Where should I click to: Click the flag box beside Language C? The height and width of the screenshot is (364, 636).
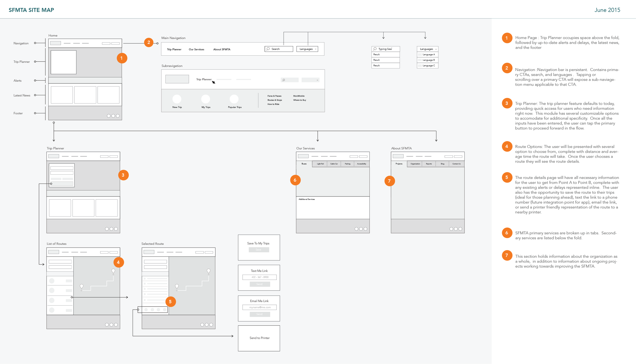(420, 66)
